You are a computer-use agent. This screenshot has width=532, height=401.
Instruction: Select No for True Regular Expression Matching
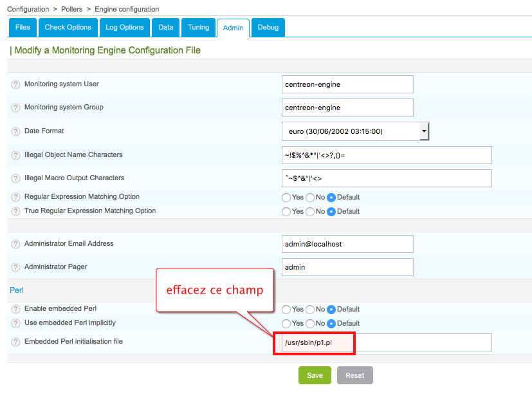(310, 212)
